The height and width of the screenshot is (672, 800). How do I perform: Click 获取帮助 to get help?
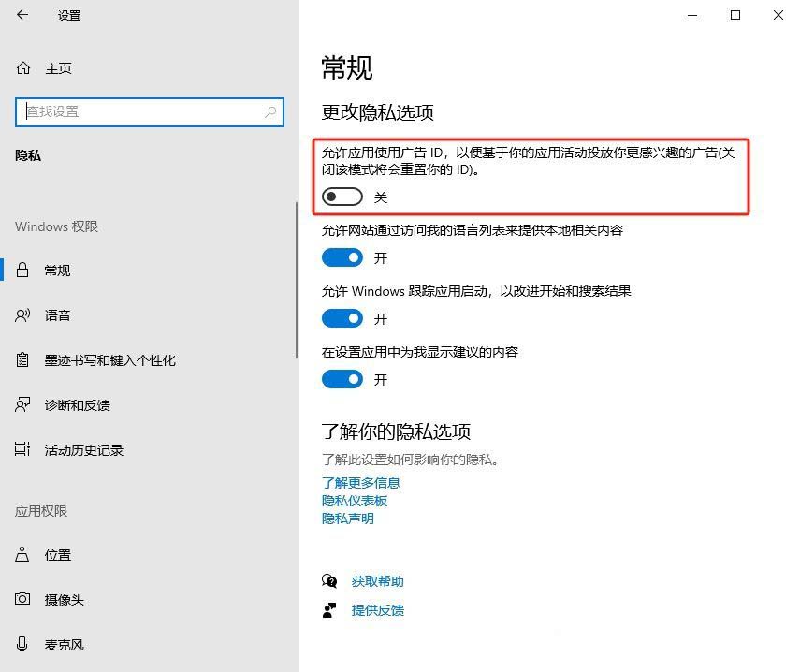click(x=378, y=580)
